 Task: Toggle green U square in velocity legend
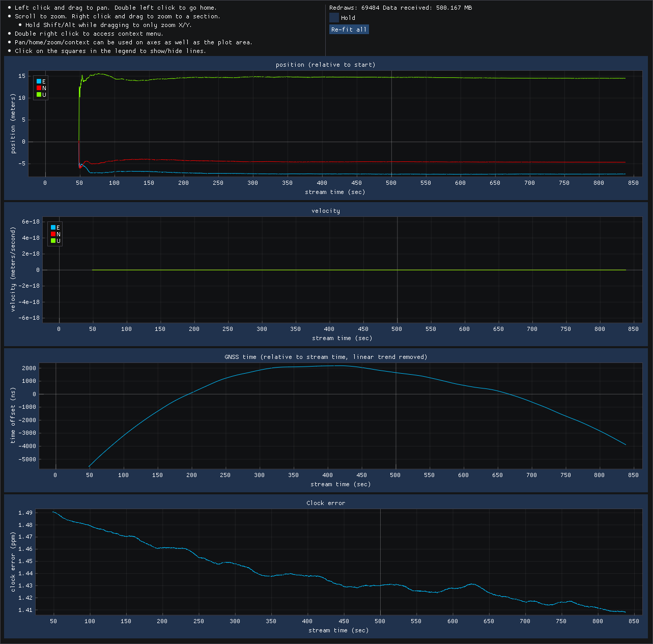click(x=53, y=241)
